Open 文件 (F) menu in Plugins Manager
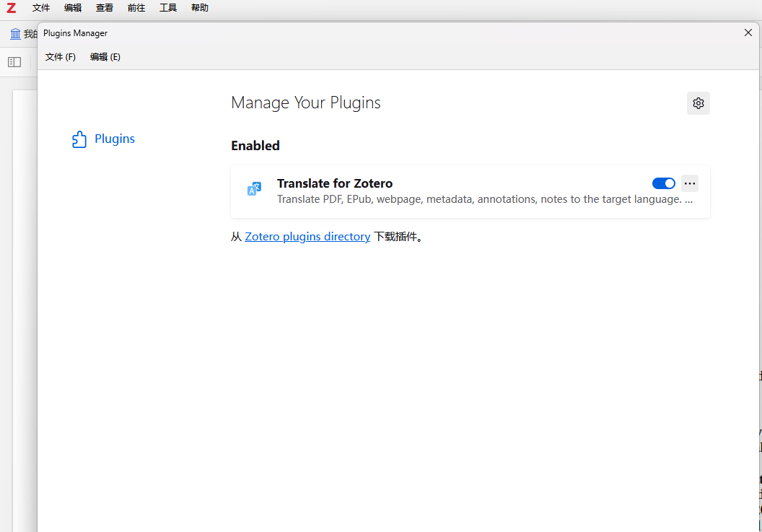Image resolution: width=762 pixels, height=532 pixels. [x=61, y=57]
